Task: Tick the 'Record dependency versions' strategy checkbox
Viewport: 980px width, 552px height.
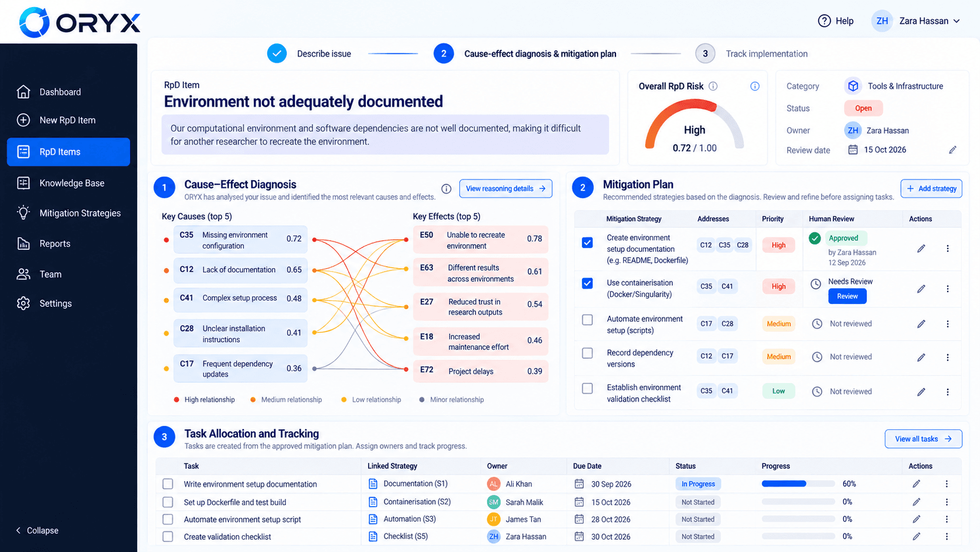Action: point(587,353)
